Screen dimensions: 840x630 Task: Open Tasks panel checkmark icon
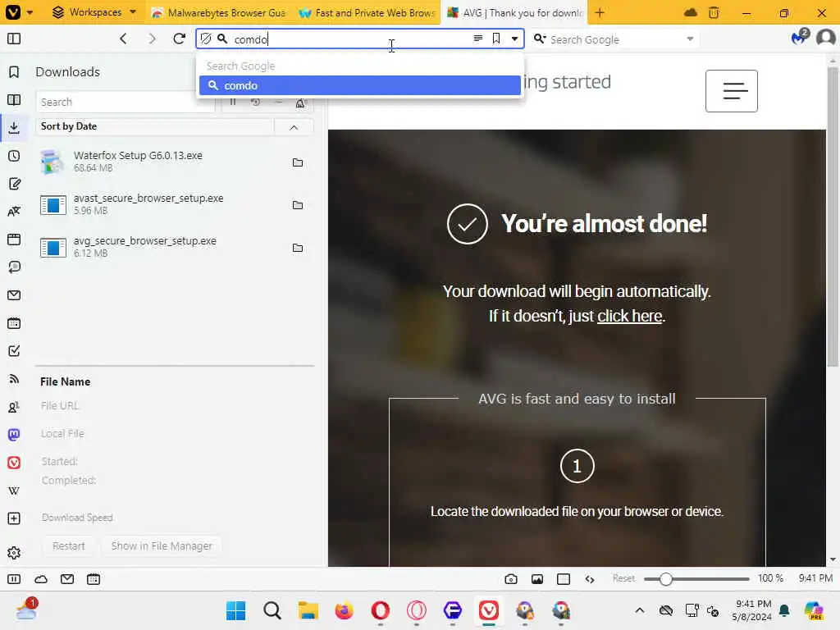(14, 351)
